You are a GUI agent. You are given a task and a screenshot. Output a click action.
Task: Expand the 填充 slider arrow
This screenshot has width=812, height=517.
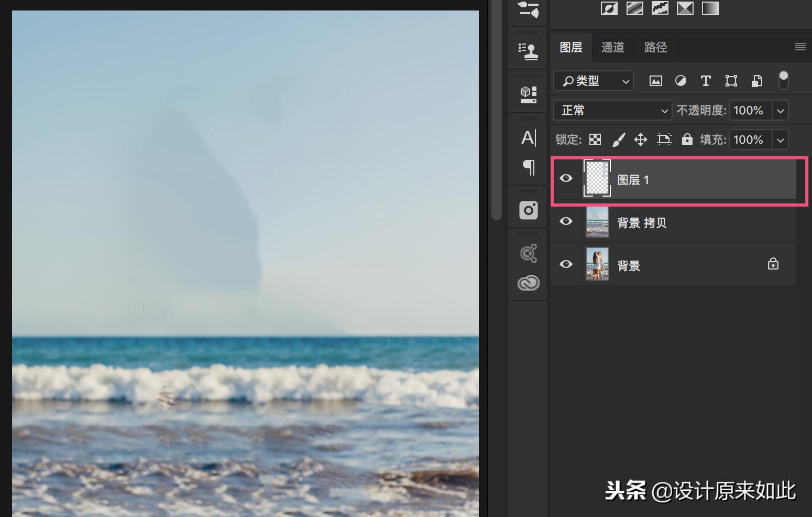click(x=780, y=140)
